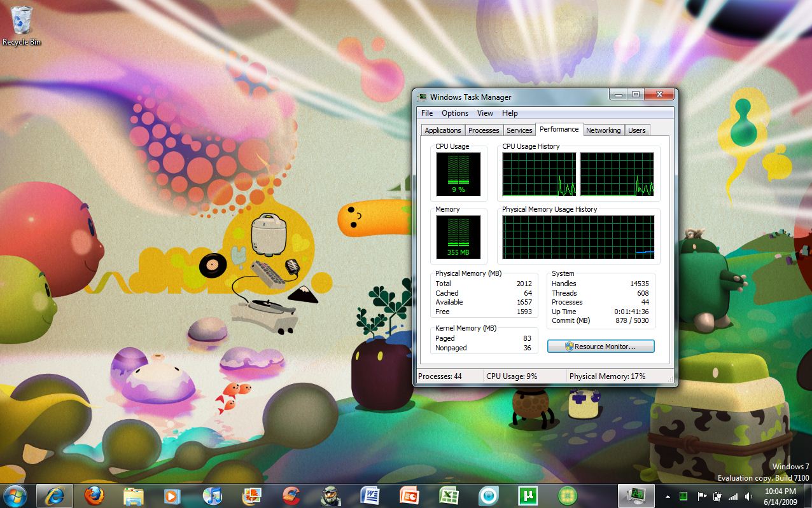This screenshot has width=812, height=508.
Task: Open the Options menu in Task Manager
Action: click(x=455, y=113)
